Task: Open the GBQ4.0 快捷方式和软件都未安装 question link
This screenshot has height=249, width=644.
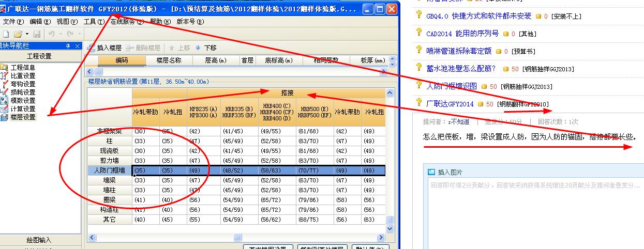Action: (x=478, y=16)
